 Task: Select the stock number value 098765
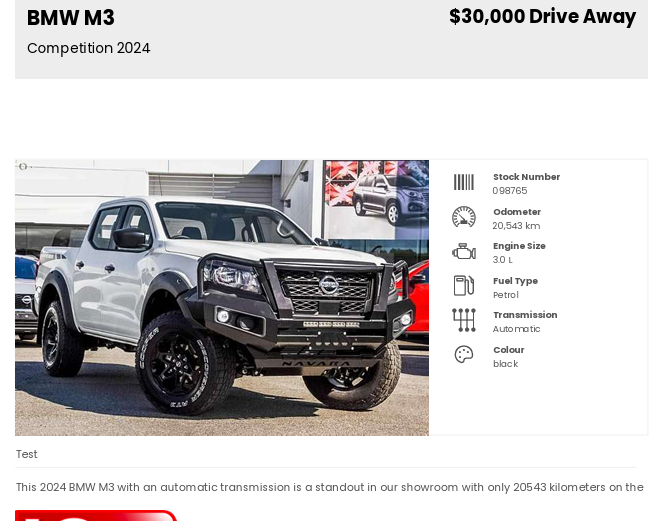[x=510, y=191]
